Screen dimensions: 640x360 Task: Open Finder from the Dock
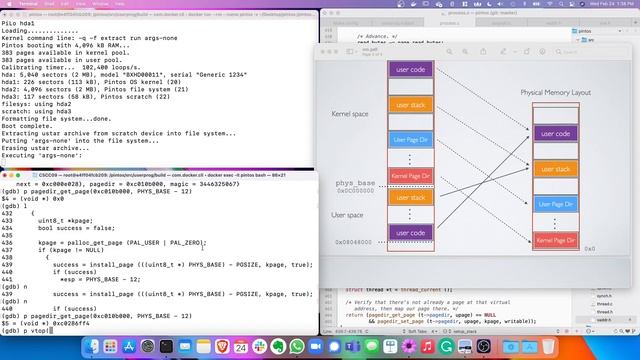pos(91,347)
